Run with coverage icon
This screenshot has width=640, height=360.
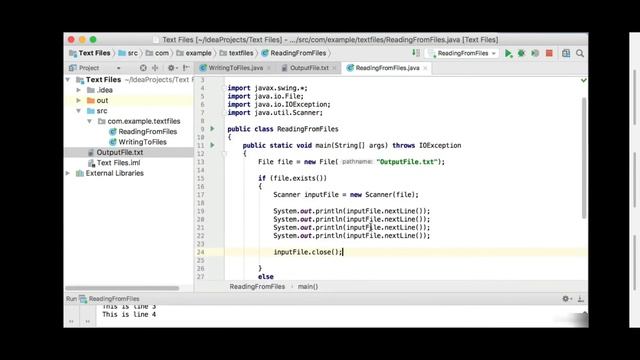(535, 53)
